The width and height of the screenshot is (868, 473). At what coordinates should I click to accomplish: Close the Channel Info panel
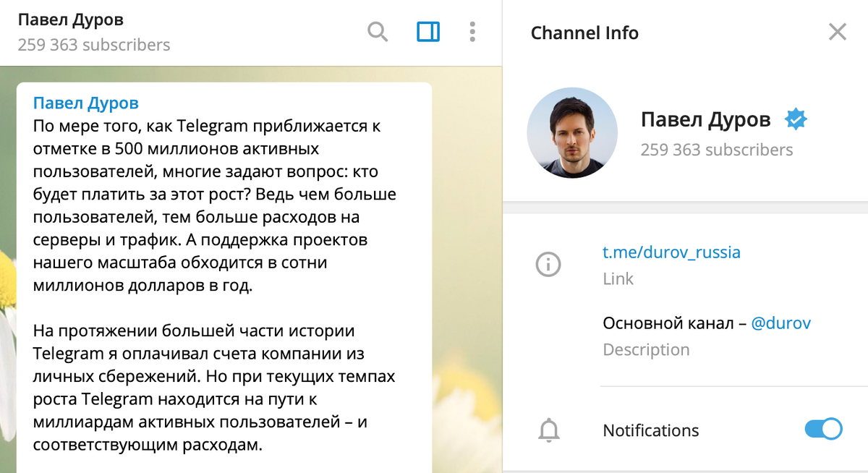tap(837, 32)
